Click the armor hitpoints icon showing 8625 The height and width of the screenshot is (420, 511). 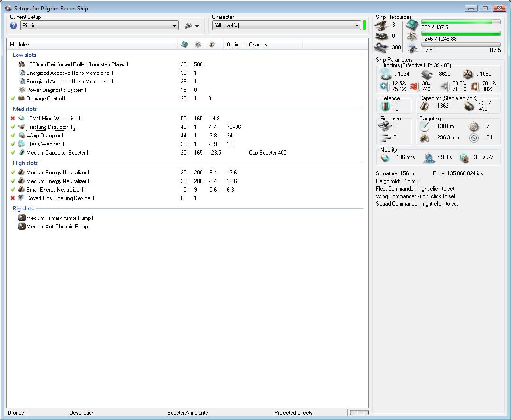(x=427, y=74)
